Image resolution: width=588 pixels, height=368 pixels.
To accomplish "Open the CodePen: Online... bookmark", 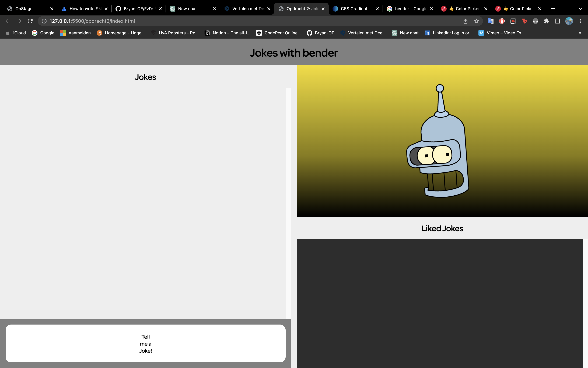I will tap(278, 33).
